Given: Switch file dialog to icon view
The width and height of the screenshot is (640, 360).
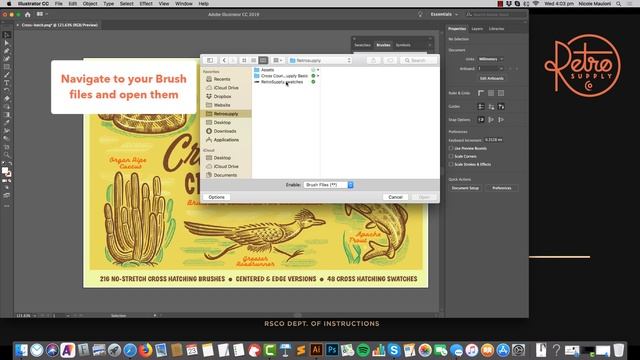Looking at the screenshot, I should pos(244,60).
